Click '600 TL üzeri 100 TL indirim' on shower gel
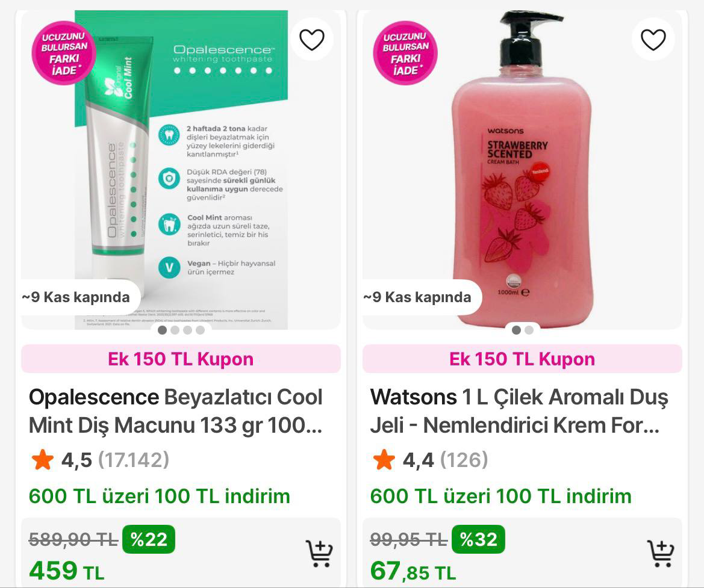This screenshot has height=588, width=704. coord(500,497)
